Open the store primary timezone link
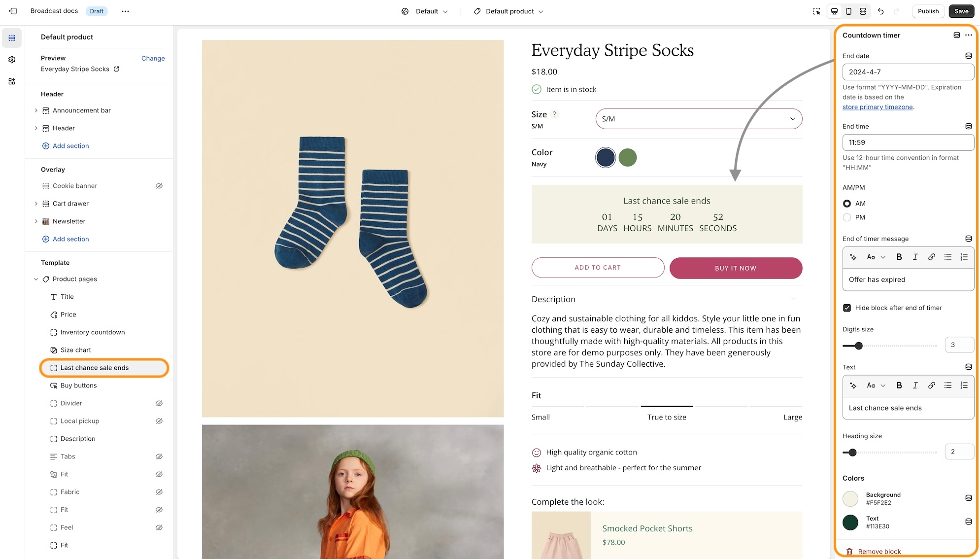Viewport: 980px width, 559px height. coord(878,107)
